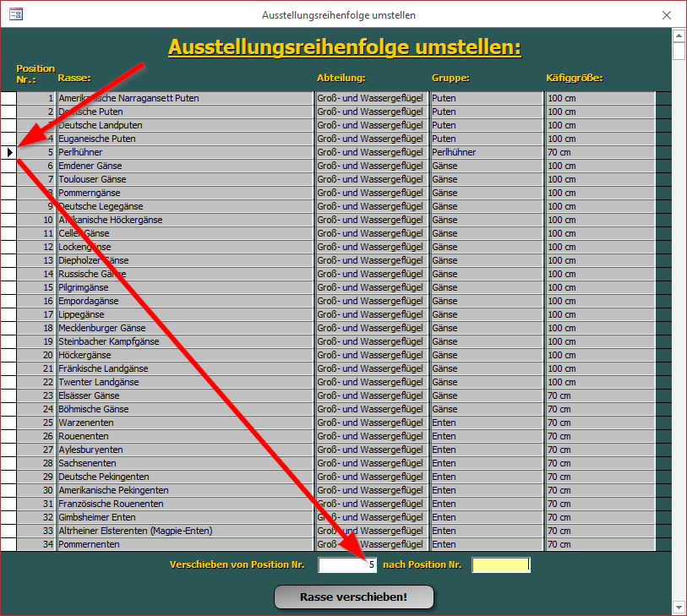The width and height of the screenshot is (687, 616).
Task: Click position number cell 20 for Höckergänse
Action: (36, 355)
